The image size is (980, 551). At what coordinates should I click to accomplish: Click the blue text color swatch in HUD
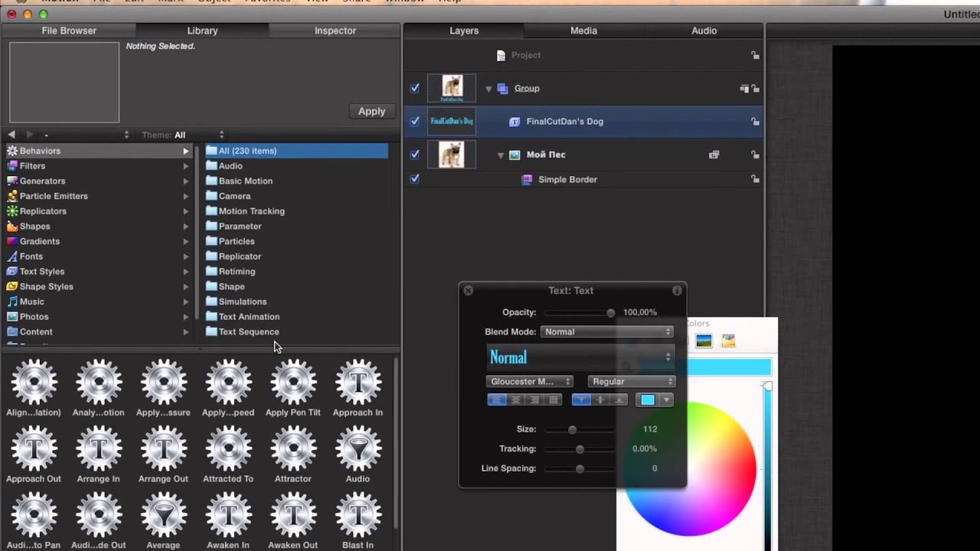[648, 399]
